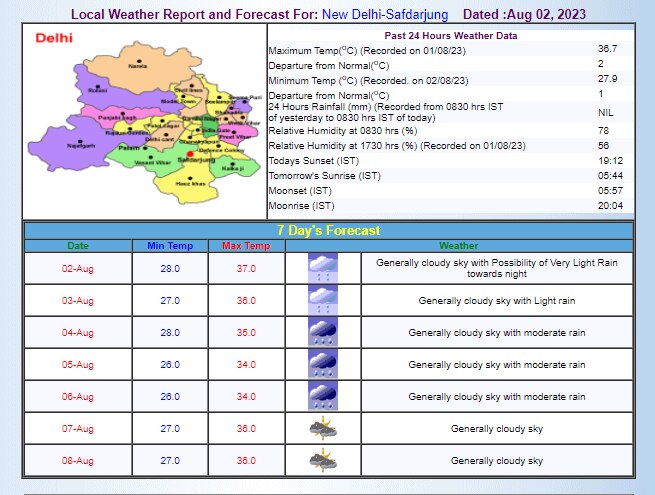Viewport: 655px width, 495px height.
Task: Click the 06-Aug moderate rain icon
Action: click(x=322, y=396)
